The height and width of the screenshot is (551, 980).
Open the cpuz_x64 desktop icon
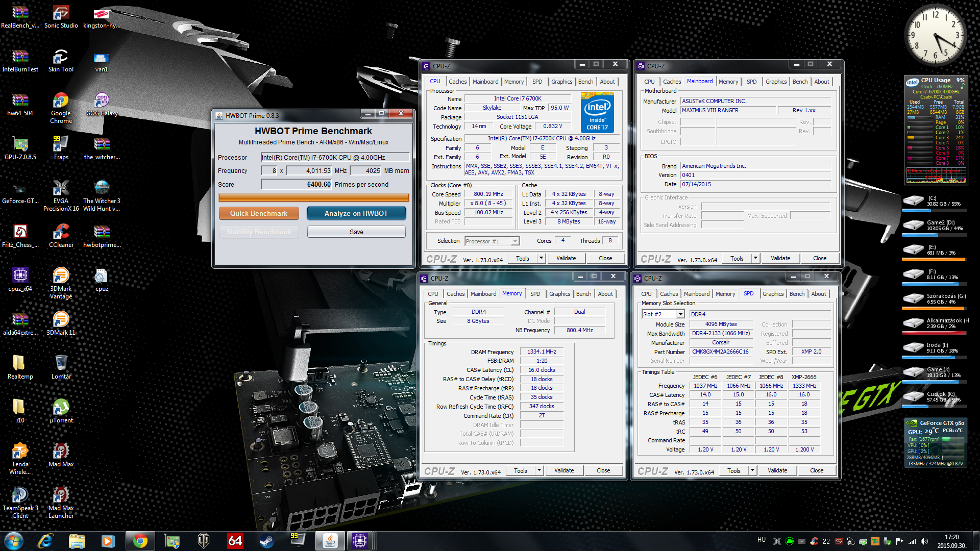coord(20,280)
